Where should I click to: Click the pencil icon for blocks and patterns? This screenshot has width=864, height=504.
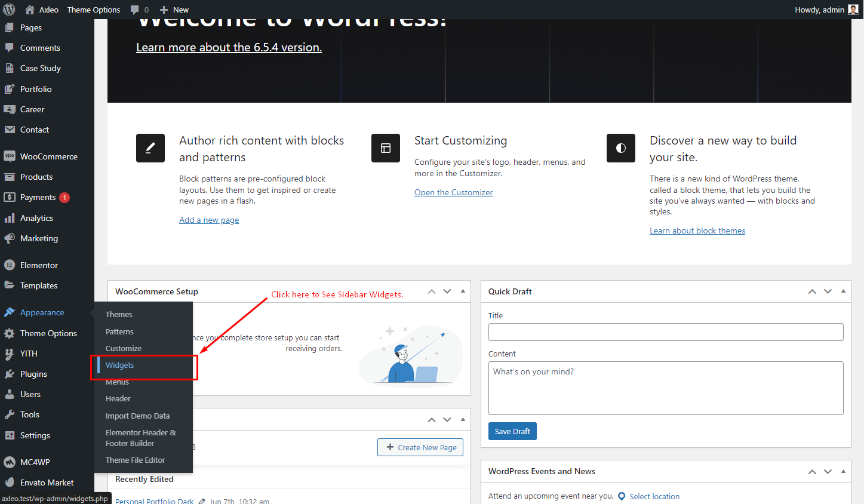(x=150, y=148)
